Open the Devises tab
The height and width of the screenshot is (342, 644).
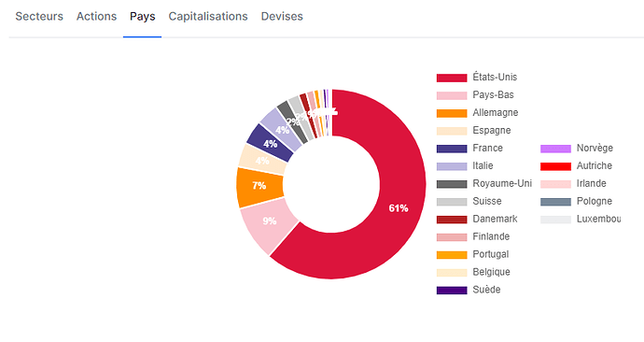point(282,17)
